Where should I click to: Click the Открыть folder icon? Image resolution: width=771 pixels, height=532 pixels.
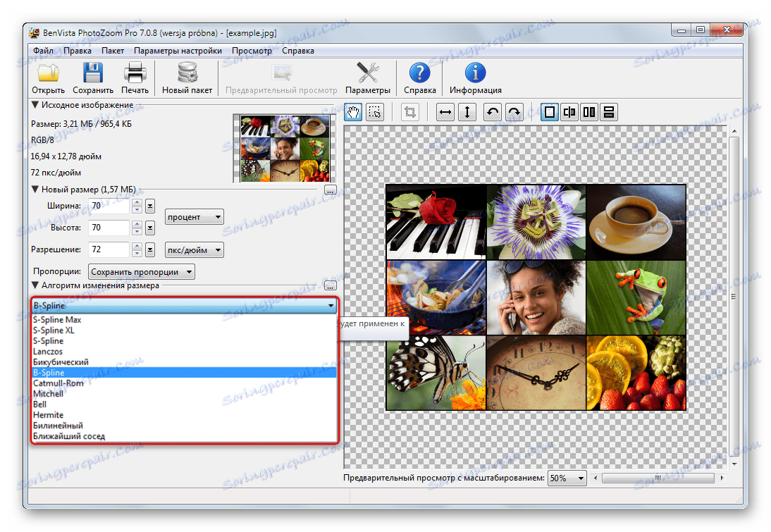[48, 73]
